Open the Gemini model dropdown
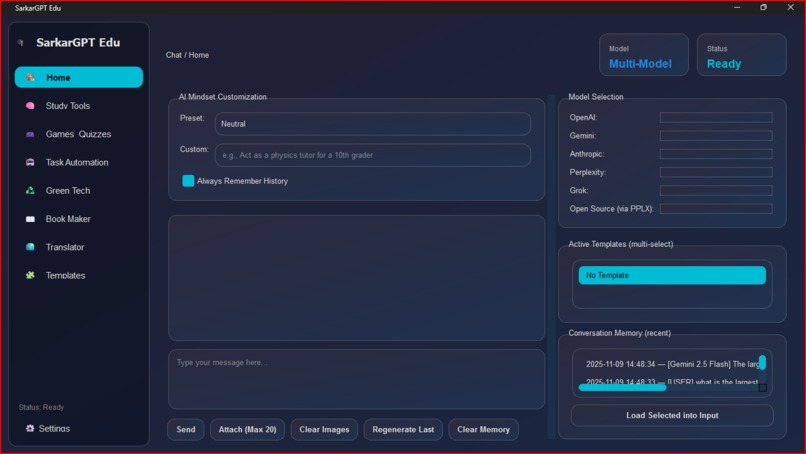806x454 pixels. (x=716, y=136)
